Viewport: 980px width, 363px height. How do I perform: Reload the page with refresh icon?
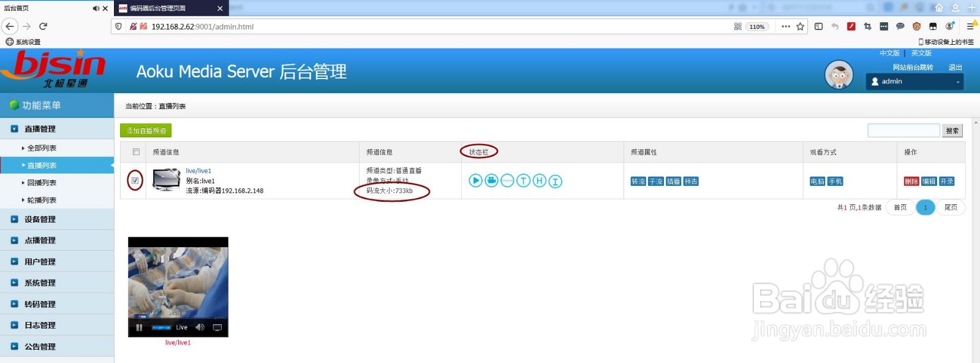point(43,26)
